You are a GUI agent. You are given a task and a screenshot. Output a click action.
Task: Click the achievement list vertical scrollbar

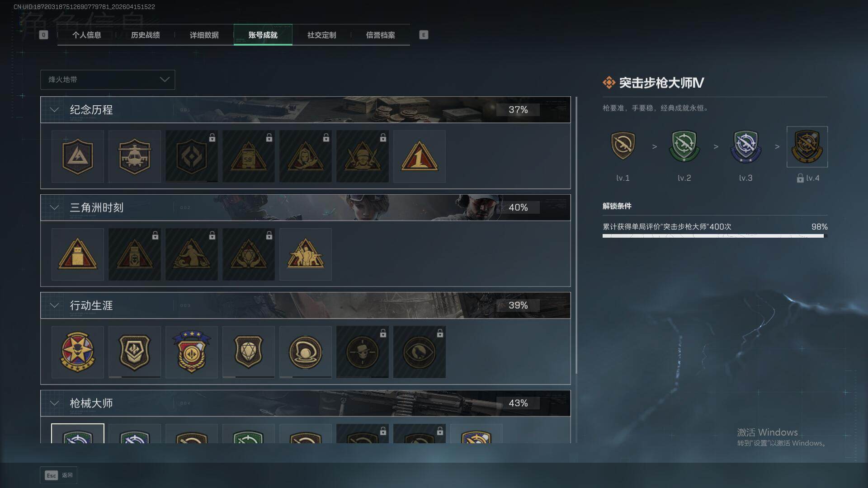(x=576, y=235)
